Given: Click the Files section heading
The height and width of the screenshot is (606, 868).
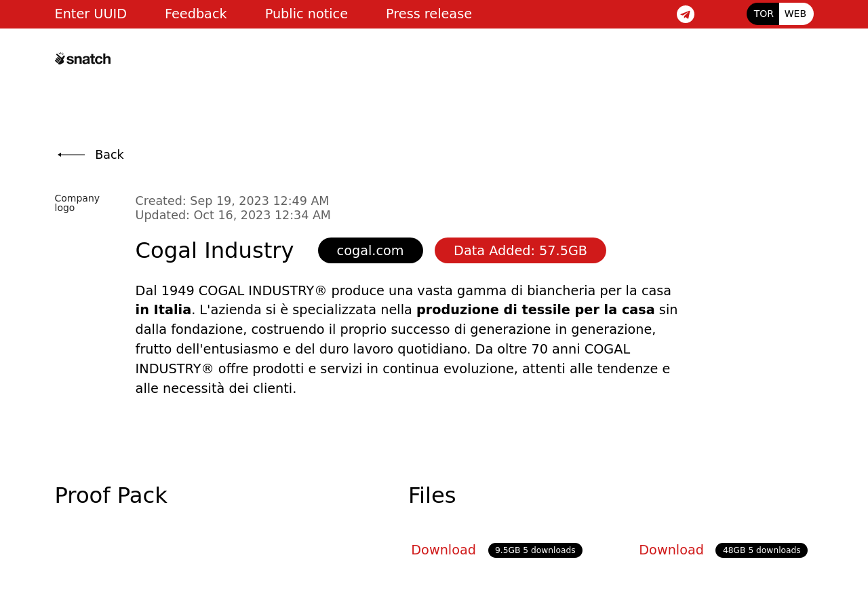Looking at the screenshot, I should click(432, 495).
